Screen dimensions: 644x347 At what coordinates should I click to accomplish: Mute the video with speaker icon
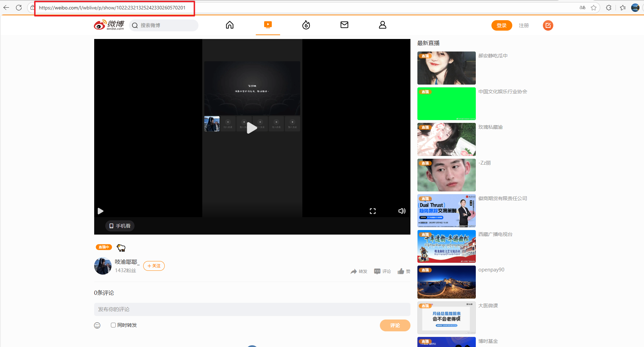[402, 211]
